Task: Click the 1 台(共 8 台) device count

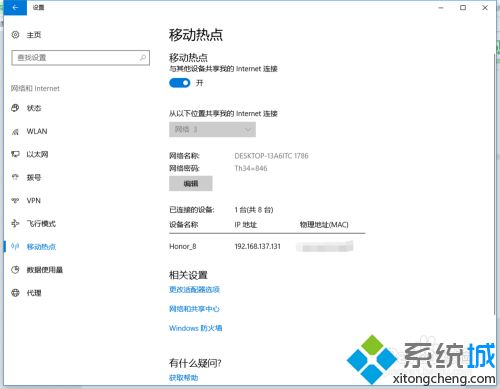Action: [254, 210]
